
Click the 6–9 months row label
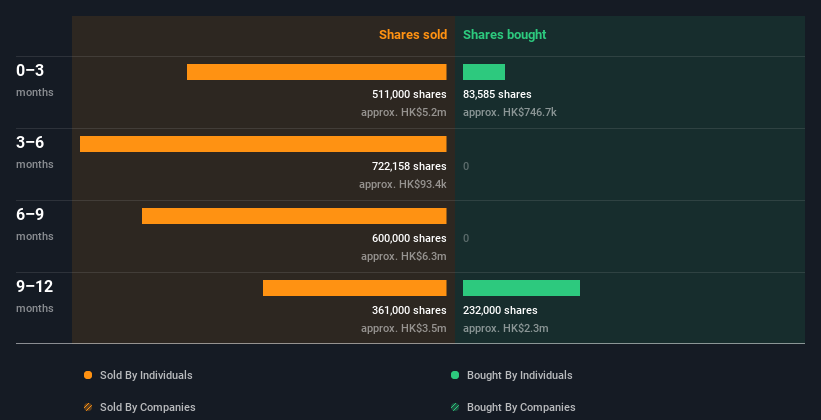(35, 224)
